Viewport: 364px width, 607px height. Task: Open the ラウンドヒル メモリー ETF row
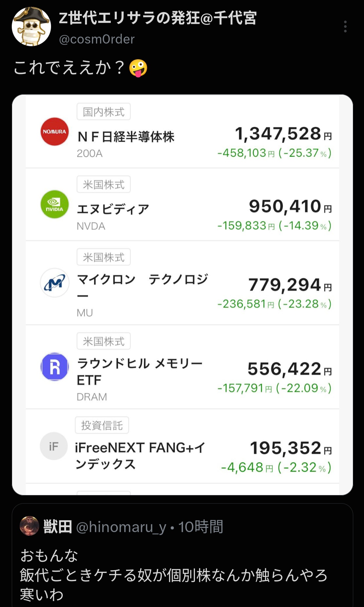[182, 367]
